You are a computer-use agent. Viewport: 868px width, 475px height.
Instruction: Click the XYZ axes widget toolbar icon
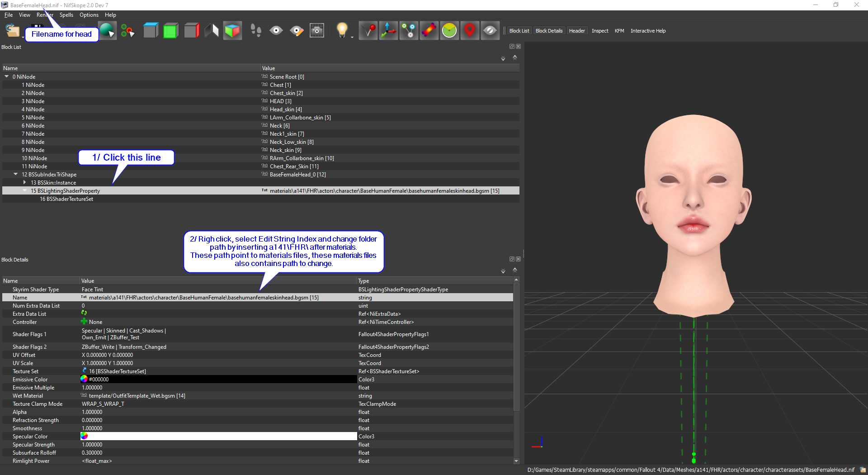pos(388,30)
